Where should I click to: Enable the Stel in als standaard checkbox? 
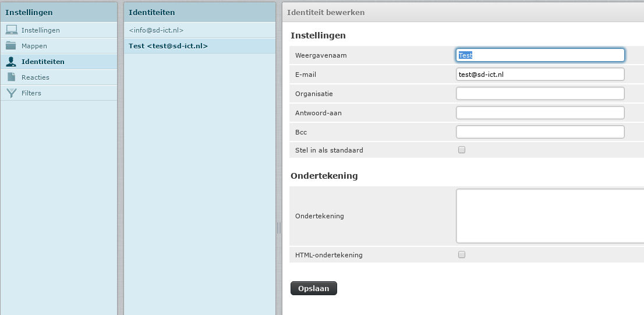coord(462,150)
